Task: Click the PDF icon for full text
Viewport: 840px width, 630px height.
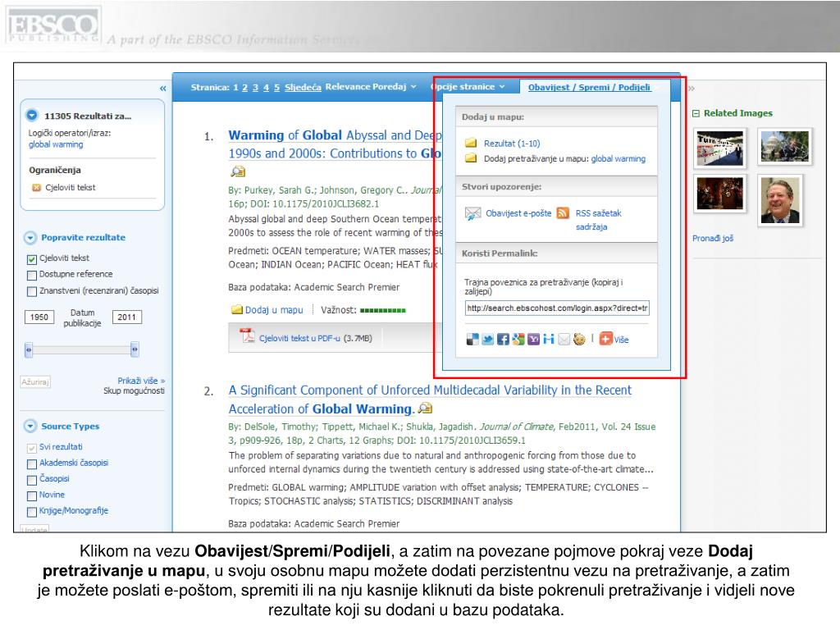Action: click(x=247, y=336)
